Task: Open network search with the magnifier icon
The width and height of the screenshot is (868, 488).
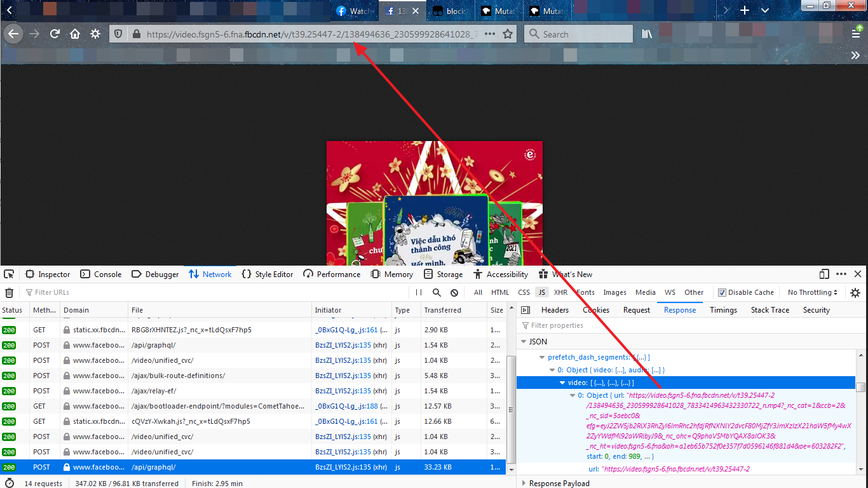Action: [437, 292]
